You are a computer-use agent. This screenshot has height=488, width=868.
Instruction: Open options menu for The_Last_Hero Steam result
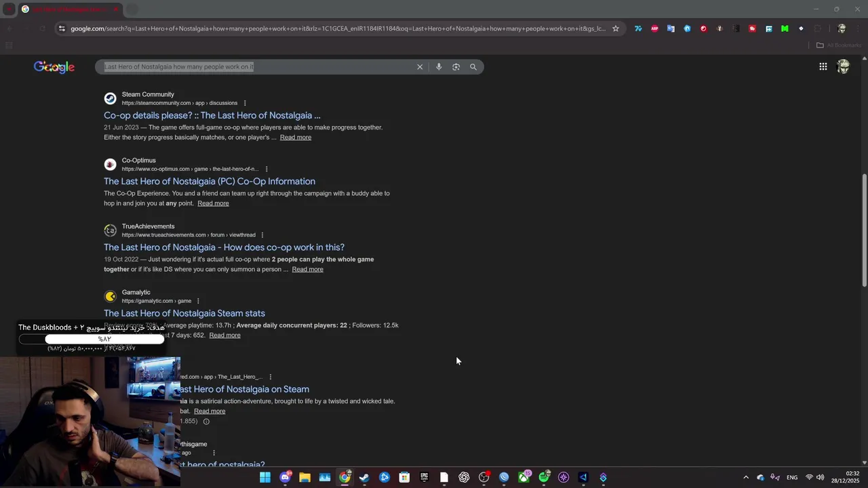270,377
